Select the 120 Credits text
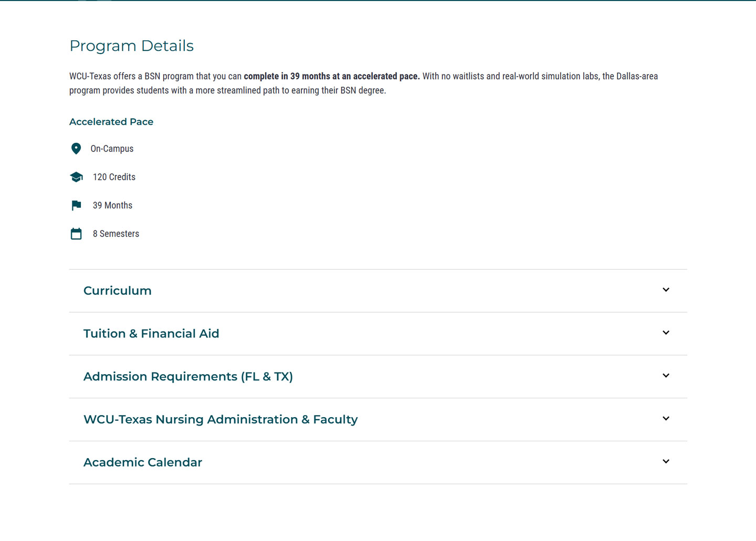The image size is (756, 541). [114, 177]
